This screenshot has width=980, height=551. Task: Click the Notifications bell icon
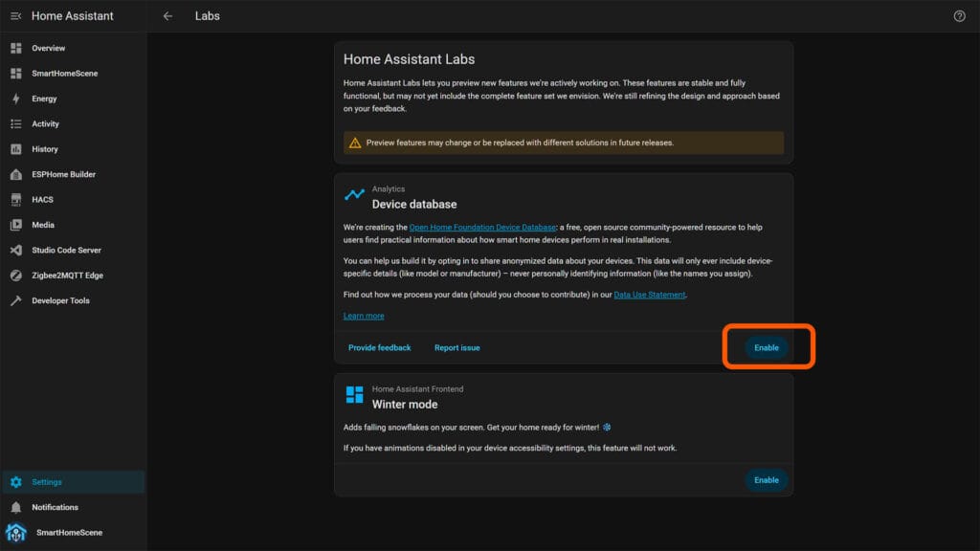pos(16,507)
